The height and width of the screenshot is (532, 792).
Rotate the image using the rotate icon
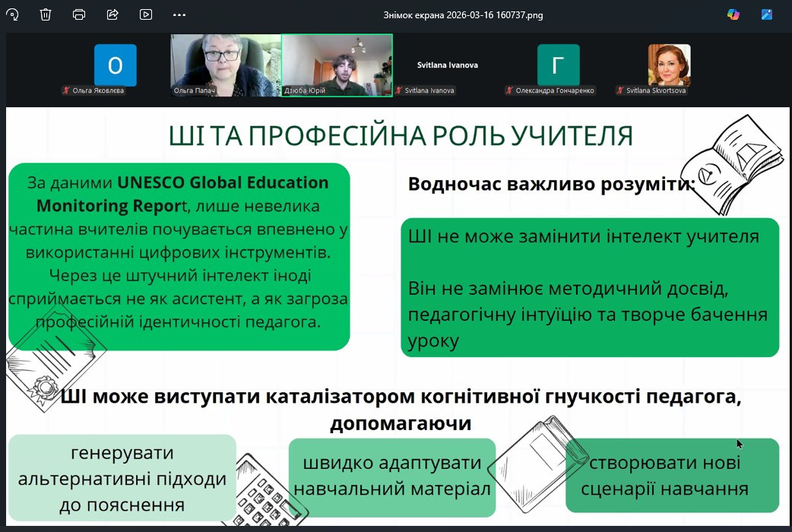tap(12, 14)
